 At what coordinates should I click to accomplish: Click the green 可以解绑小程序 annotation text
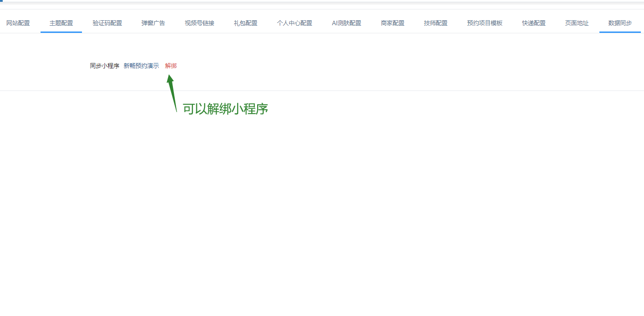225,108
